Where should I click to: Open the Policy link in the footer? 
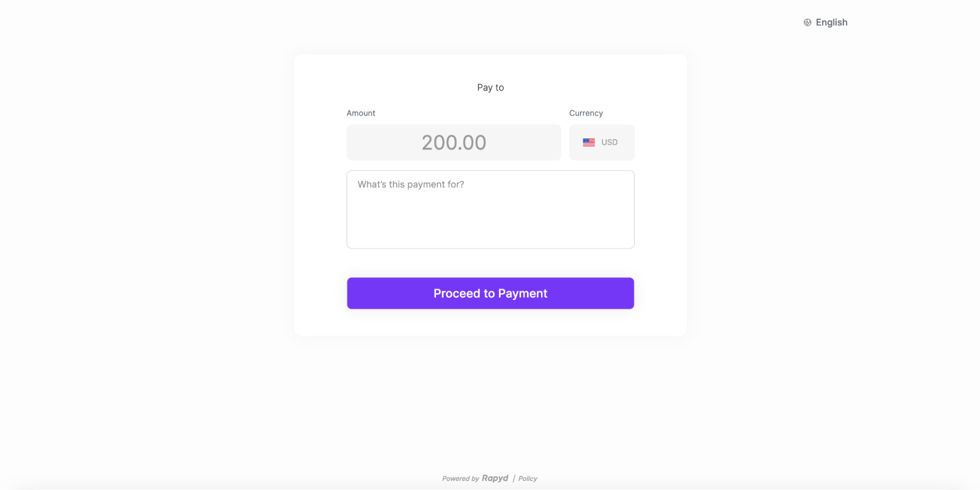point(528,478)
